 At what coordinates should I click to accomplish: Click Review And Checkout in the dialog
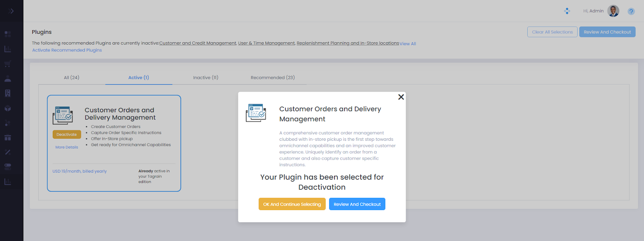(x=357, y=204)
